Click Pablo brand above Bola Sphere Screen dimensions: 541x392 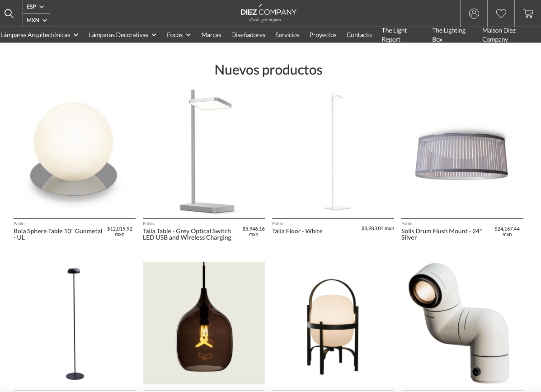pos(19,224)
